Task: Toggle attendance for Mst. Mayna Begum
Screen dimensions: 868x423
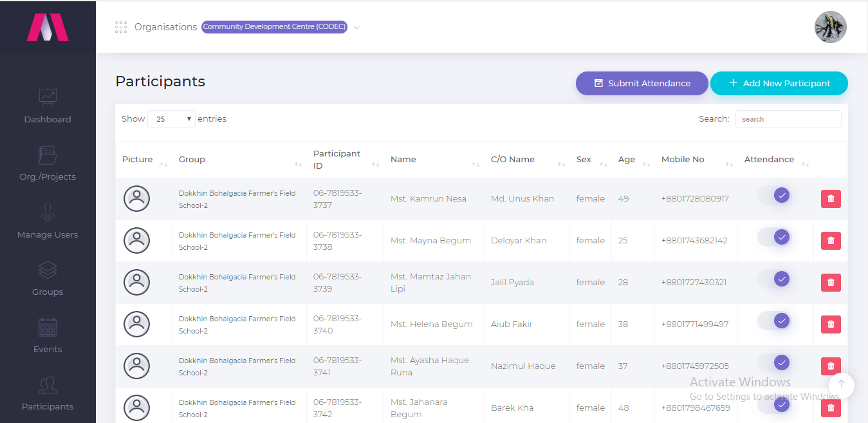Action: [x=774, y=237]
